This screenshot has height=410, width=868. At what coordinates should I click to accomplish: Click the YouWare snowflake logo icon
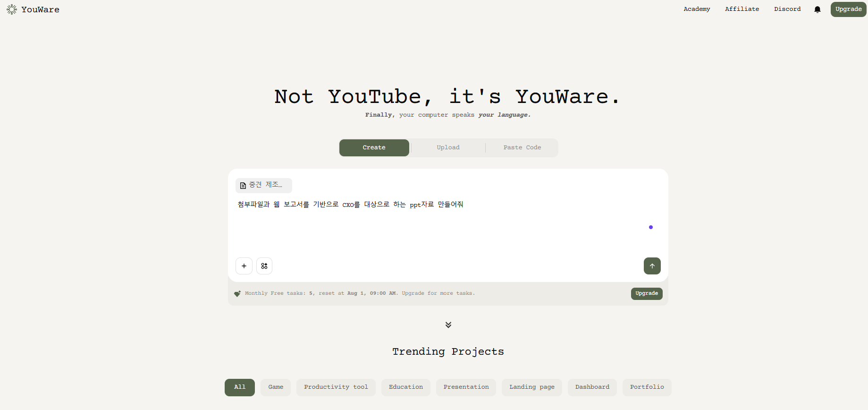(12, 9)
